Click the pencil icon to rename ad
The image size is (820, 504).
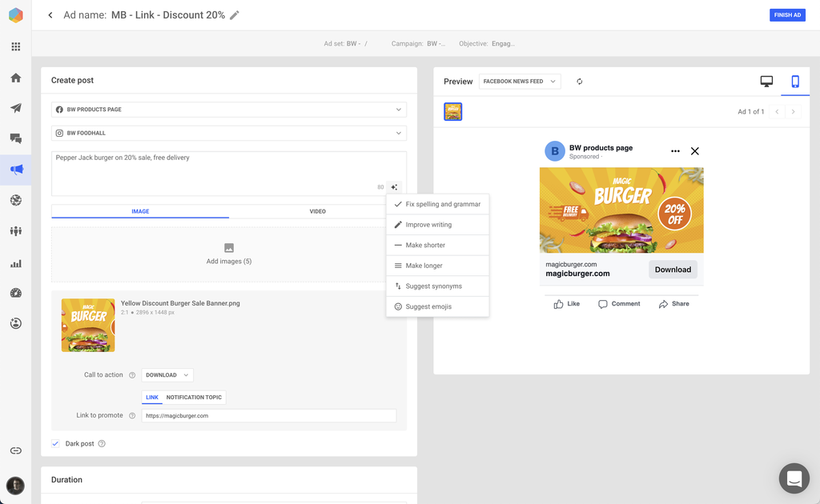235,15
